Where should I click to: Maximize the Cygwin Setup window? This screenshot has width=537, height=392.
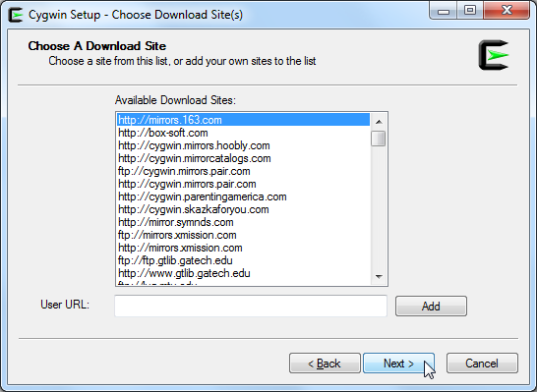tap(470, 11)
